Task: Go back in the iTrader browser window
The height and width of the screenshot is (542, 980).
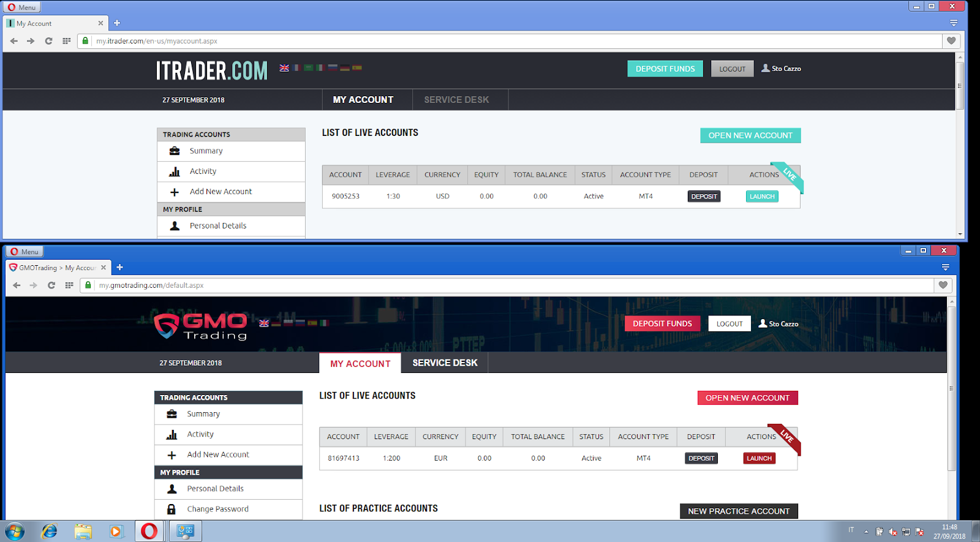Action: click(14, 41)
